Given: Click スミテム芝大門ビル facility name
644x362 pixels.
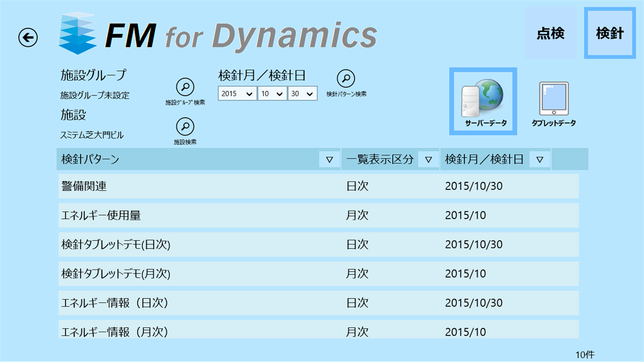Looking at the screenshot, I should [x=92, y=135].
